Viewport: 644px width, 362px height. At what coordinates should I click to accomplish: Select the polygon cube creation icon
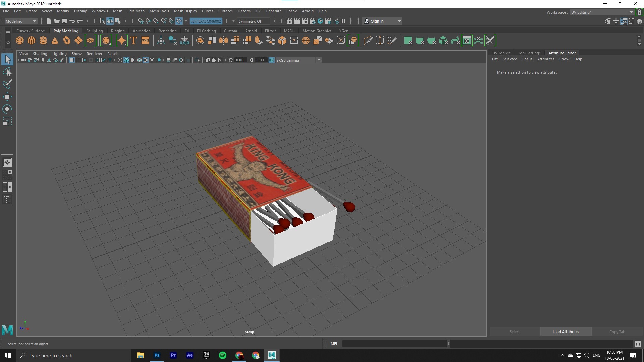point(31,40)
